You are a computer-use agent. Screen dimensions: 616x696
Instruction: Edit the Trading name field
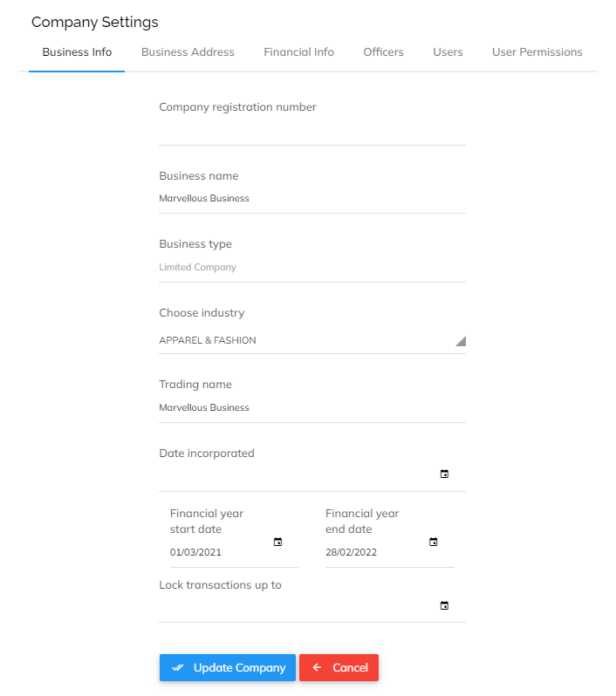312,407
